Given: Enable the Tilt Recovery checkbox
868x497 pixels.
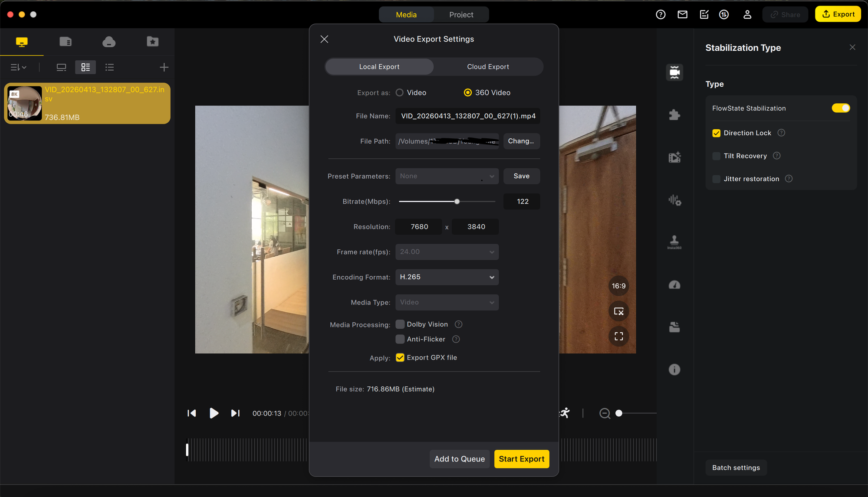Looking at the screenshot, I should [717, 156].
